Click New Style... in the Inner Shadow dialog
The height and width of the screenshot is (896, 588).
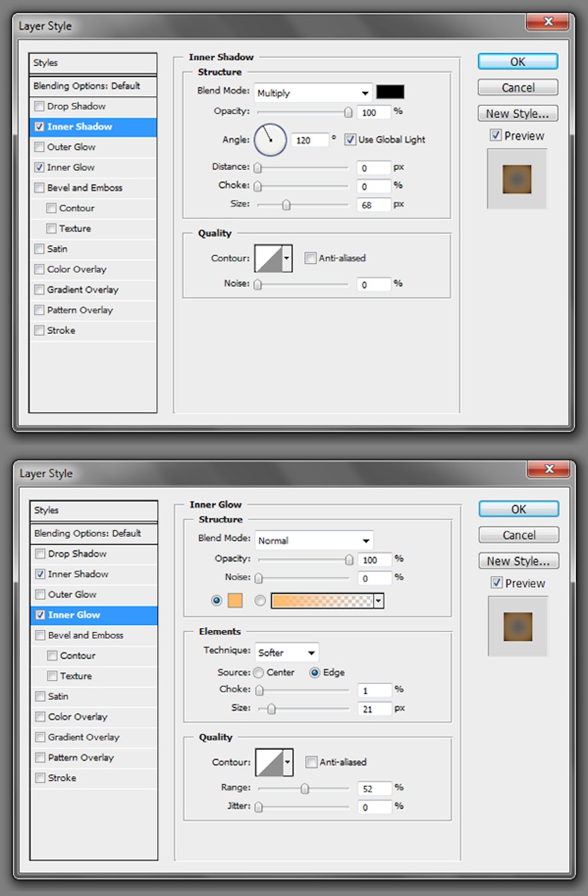click(x=517, y=114)
